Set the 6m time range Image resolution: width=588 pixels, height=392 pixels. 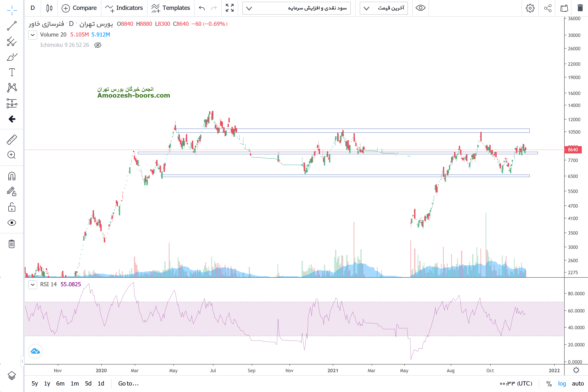60,383
